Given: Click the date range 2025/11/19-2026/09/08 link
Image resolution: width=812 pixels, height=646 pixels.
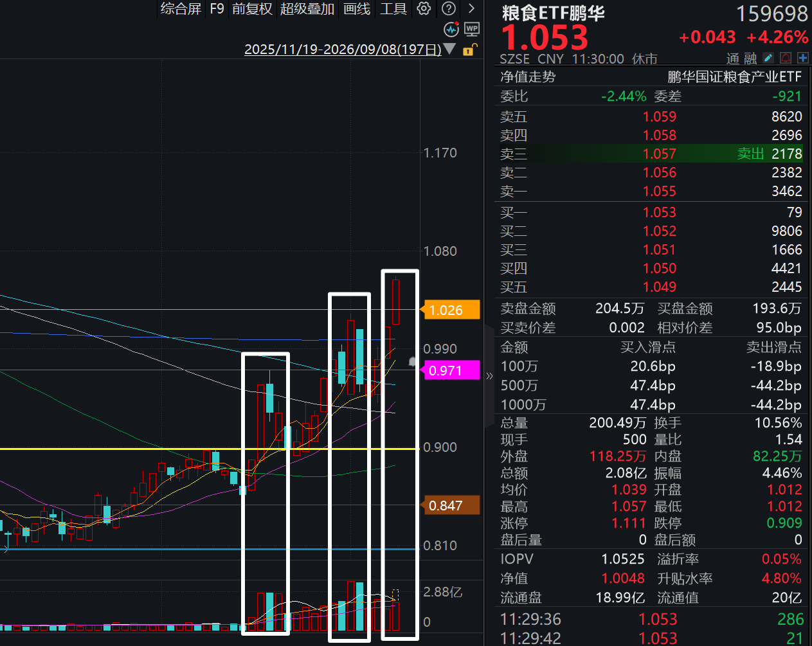Looking at the screenshot, I should (343, 49).
